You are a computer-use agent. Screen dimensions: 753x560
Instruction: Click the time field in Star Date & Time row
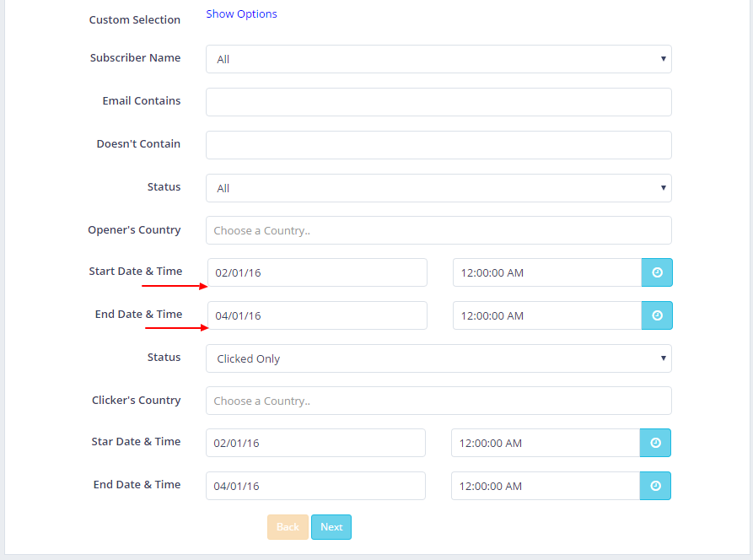(x=545, y=443)
